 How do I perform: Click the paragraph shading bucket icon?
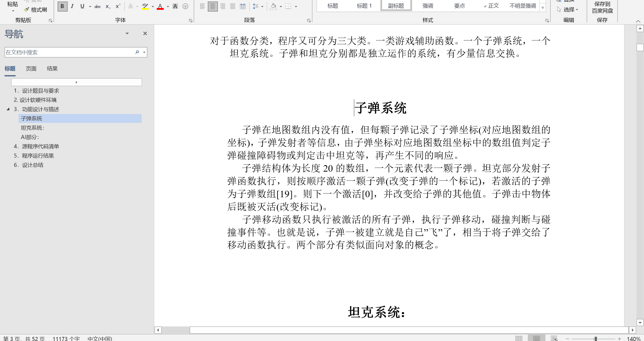coord(273,6)
